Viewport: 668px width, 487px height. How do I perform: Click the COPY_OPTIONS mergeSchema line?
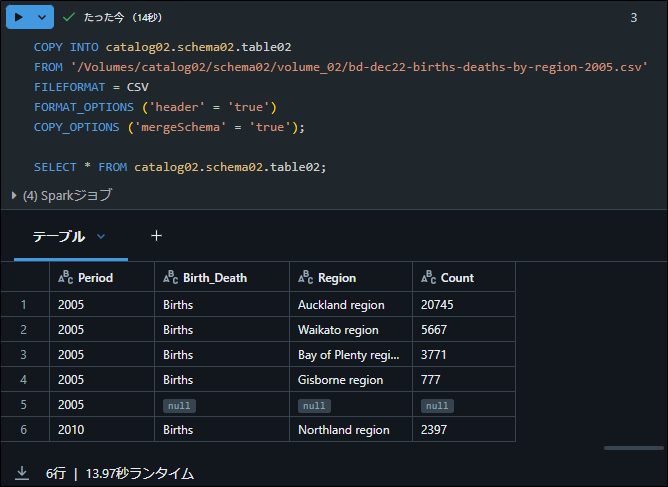point(169,127)
